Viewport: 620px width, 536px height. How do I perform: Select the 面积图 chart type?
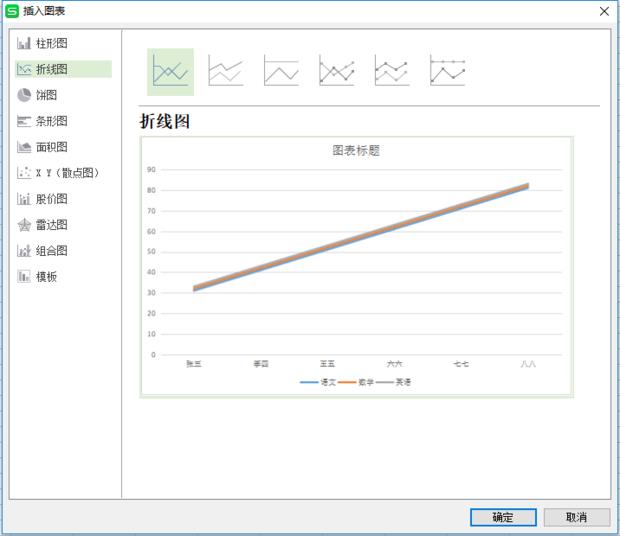coord(51,147)
